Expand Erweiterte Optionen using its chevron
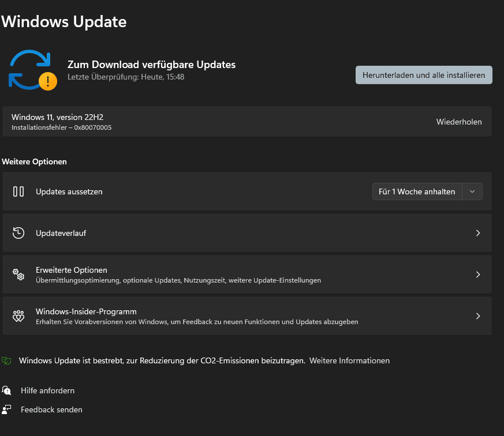The height and width of the screenshot is (436, 504). (x=478, y=275)
